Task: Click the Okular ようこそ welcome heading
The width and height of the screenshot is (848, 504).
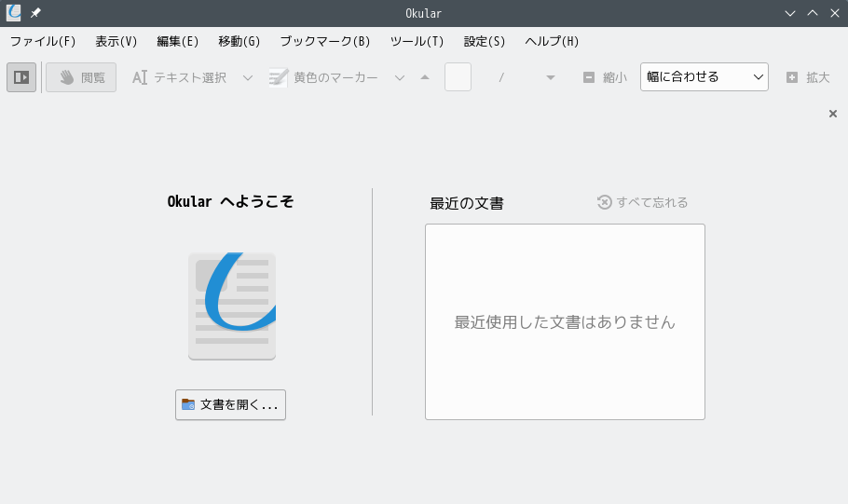Action: (x=230, y=202)
